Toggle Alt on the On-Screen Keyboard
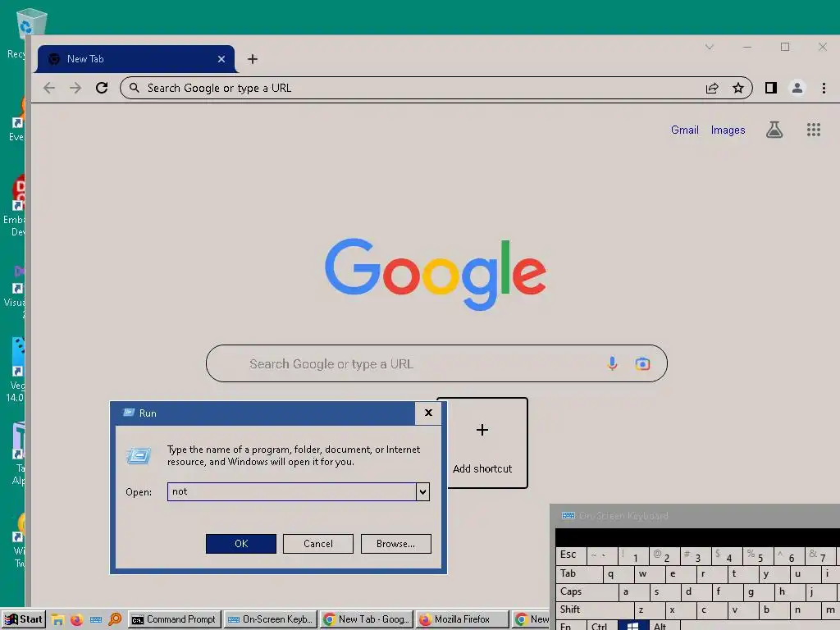The width and height of the screenshot is (840, 630). (664, 624)
